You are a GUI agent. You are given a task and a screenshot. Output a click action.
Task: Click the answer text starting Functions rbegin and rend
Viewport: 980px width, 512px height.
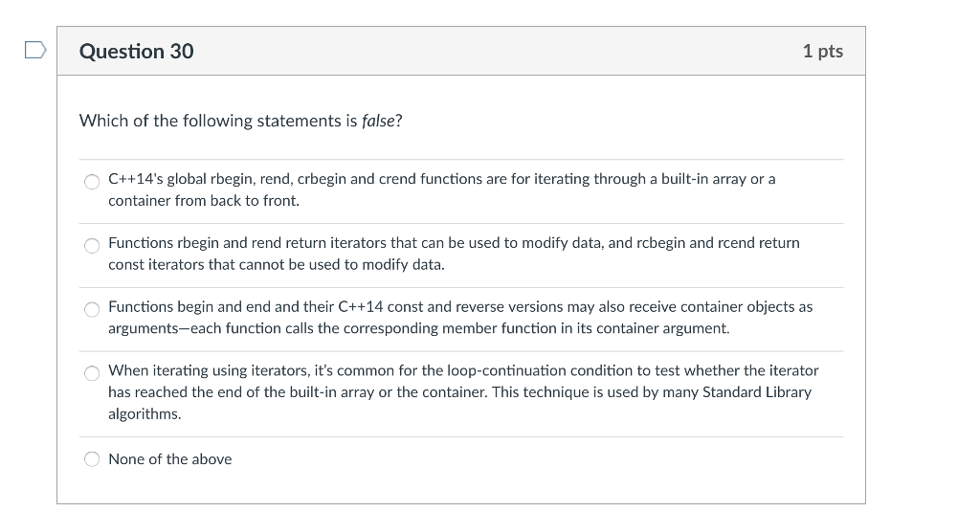[454, 254]
